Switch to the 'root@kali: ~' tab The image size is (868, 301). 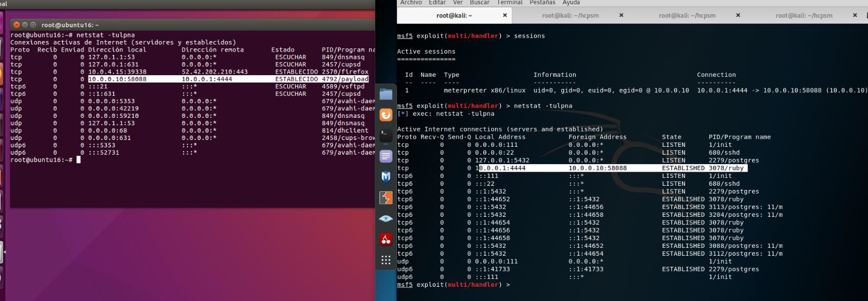click(x=454, y=15)
